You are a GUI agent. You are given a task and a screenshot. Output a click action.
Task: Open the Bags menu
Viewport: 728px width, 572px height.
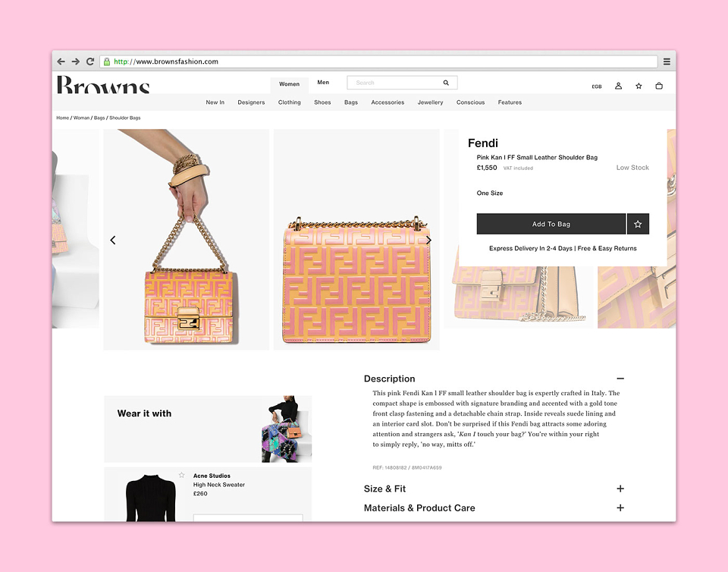tap(351, 102)
